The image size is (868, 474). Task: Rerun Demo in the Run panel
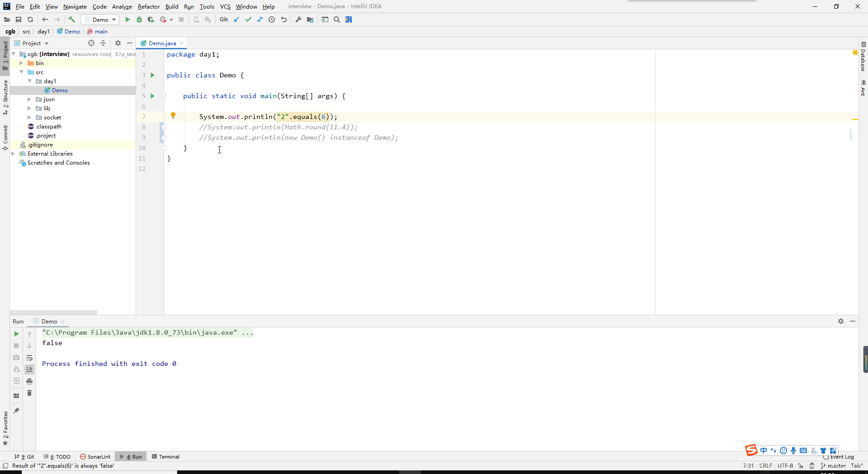point(16,334)
